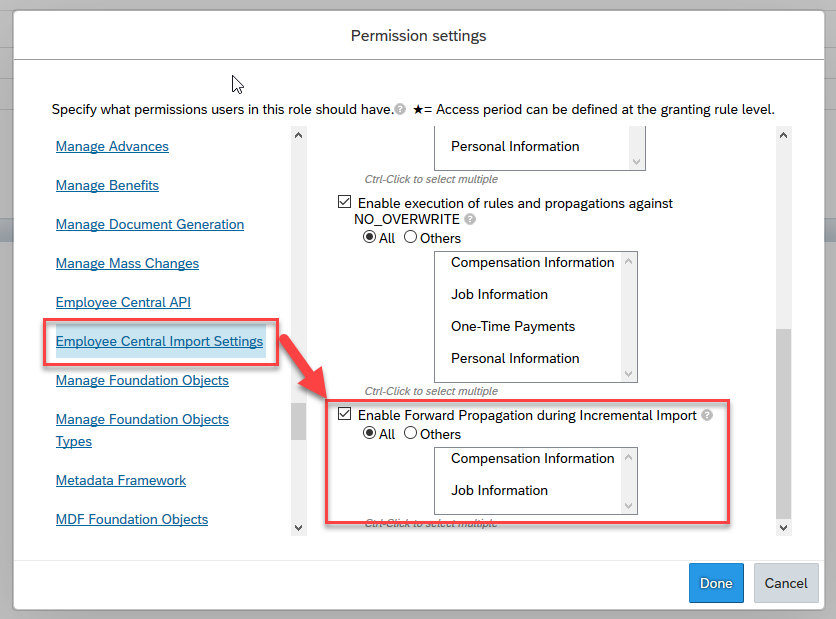Click down arrow of Forward Propagation listbox

point(629,505)
